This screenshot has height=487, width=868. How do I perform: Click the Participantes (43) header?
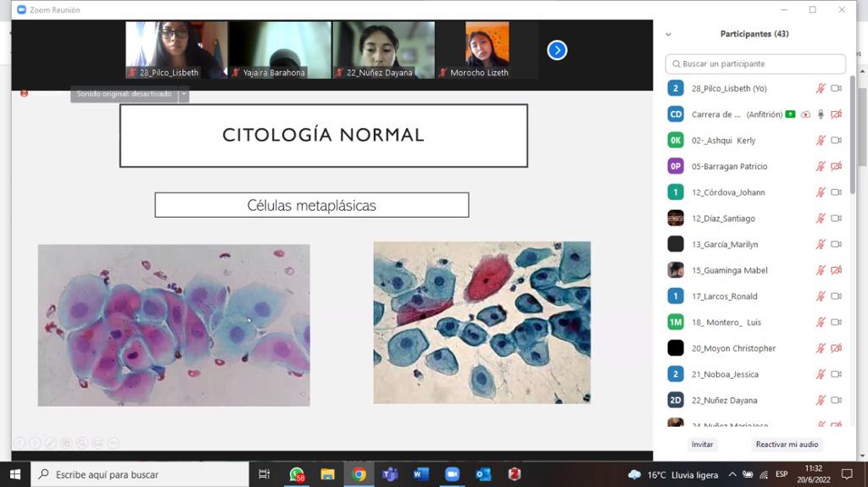754,34
